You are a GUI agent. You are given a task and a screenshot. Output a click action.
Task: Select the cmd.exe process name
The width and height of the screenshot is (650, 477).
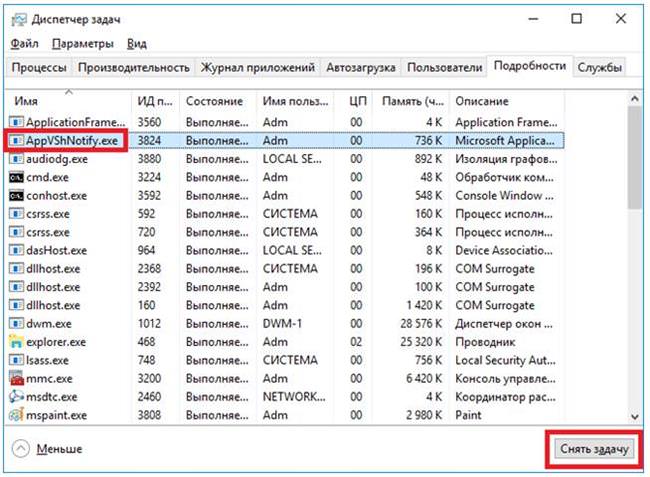[47, 177]
